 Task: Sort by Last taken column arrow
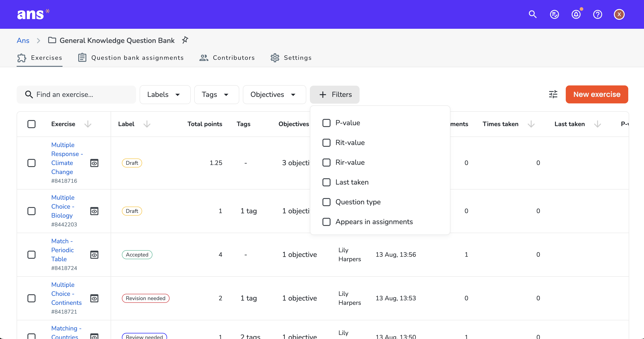coord(597,124)
